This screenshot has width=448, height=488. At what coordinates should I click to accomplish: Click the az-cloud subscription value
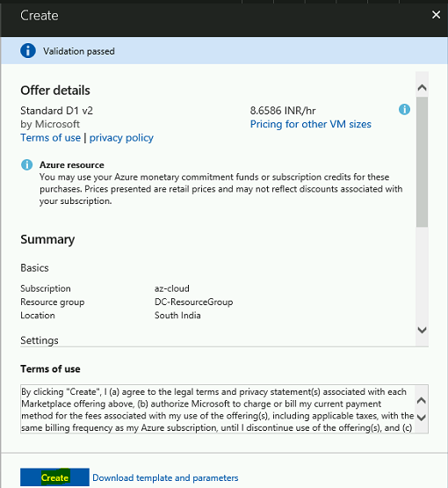172,288
